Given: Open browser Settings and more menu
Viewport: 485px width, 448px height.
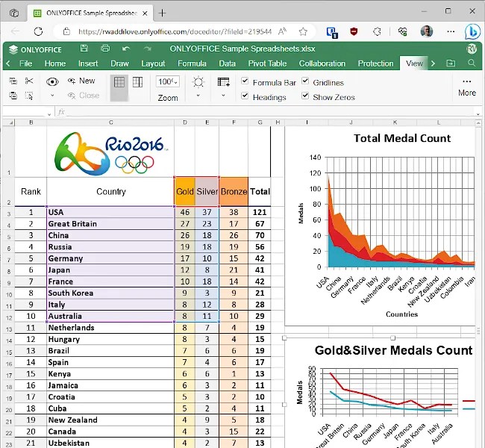Looking at the screenshot, I should [451, 31].
